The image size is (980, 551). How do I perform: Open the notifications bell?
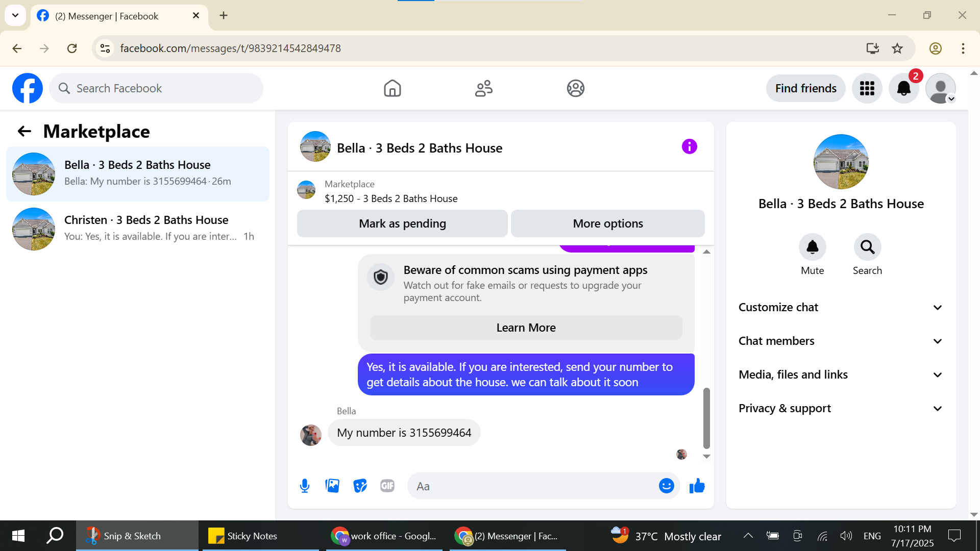[x=904, y=88]
